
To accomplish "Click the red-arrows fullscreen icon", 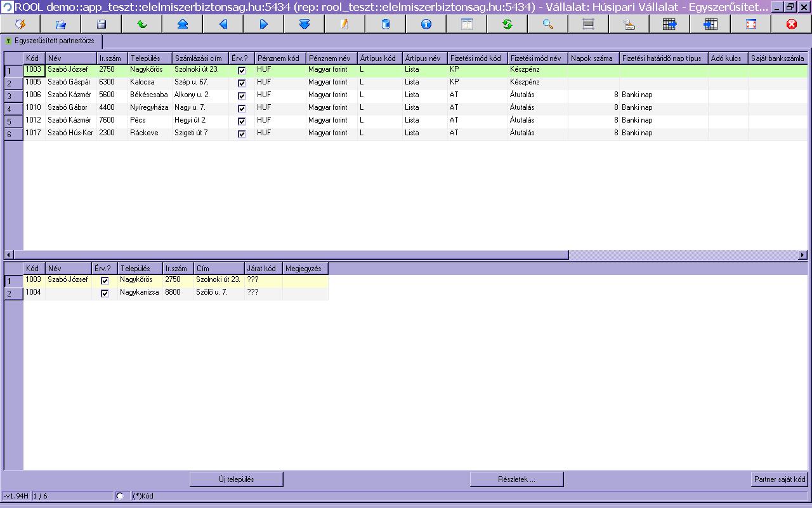I will (x=751, y=24).
